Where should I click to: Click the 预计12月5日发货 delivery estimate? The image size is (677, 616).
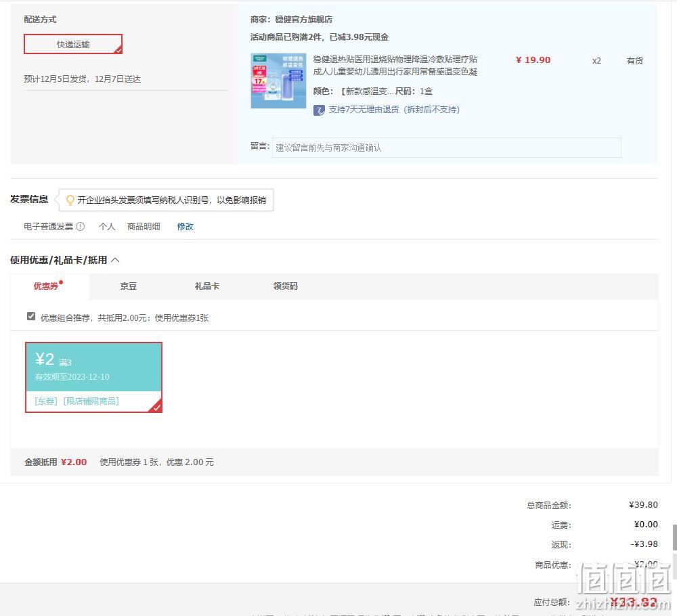(x=82, y=79)
